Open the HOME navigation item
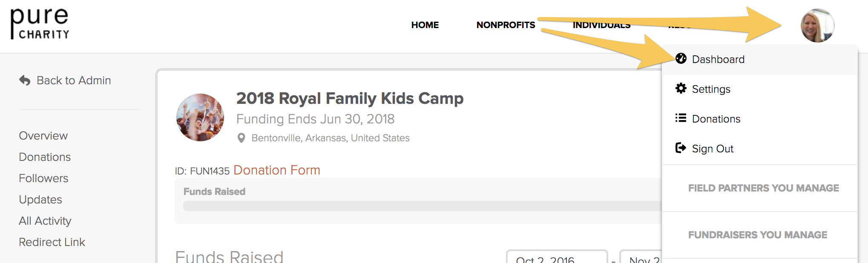The width and height of the screenshot is (868, 263). click(x=425, y=25)
